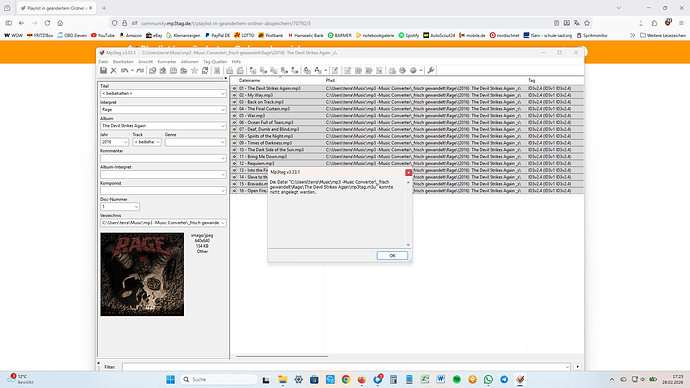
Task: Open the Datei menu
Action: [x=103, y=62]
